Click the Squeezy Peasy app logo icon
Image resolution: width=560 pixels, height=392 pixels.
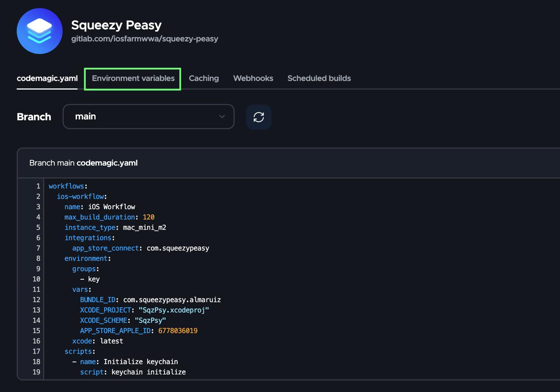point(39,31)
